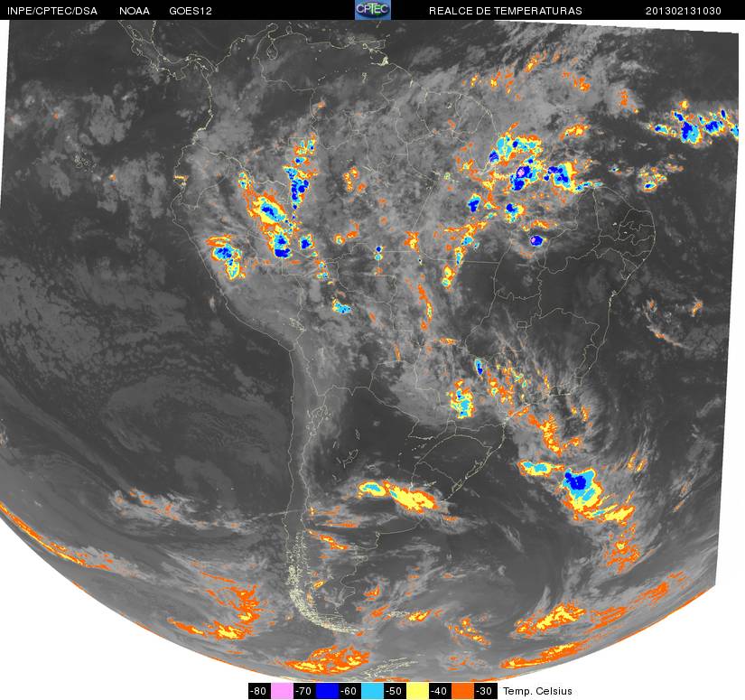Image resolution: width=745 pixels, height=700 pixels.
Task: Click the Temp. Celsius legend label
Action: tap(537, 691)
